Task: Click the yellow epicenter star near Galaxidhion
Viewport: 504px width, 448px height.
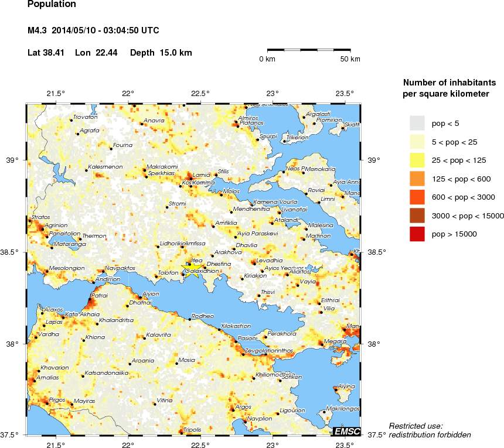Action: [x=192, y=269]
